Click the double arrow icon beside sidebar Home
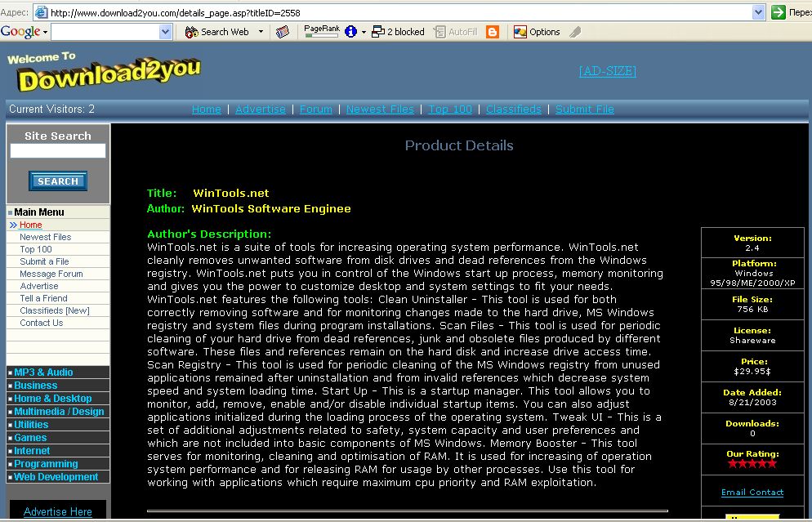 pos(13,225)
